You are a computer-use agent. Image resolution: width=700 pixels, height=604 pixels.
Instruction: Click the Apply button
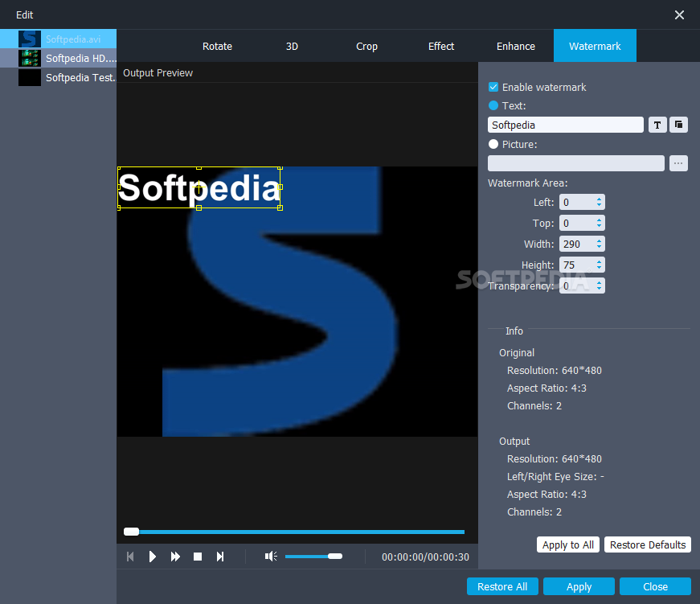click(x=579, y=586)
